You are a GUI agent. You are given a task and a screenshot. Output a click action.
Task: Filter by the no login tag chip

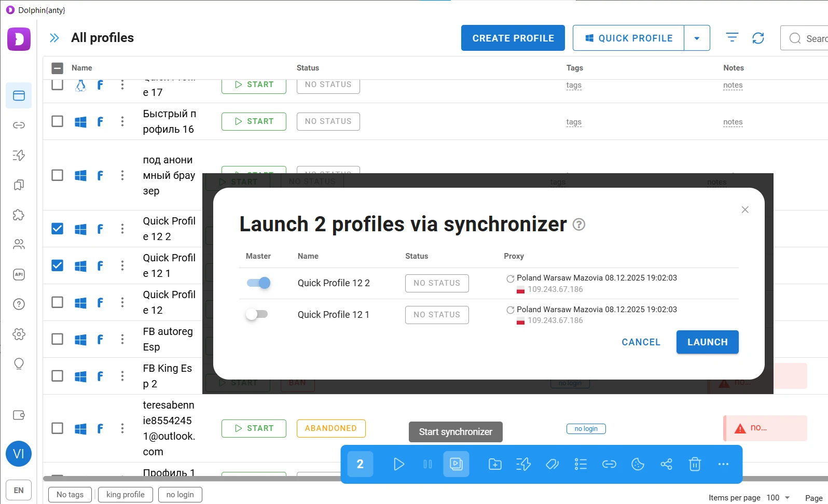[180, 495]
